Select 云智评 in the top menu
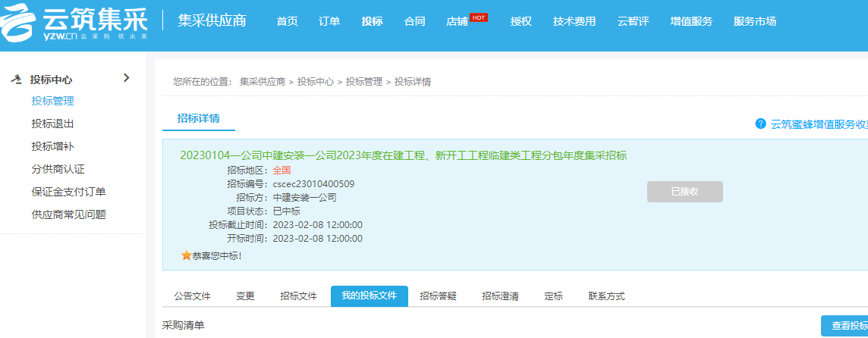 (633, 21)
